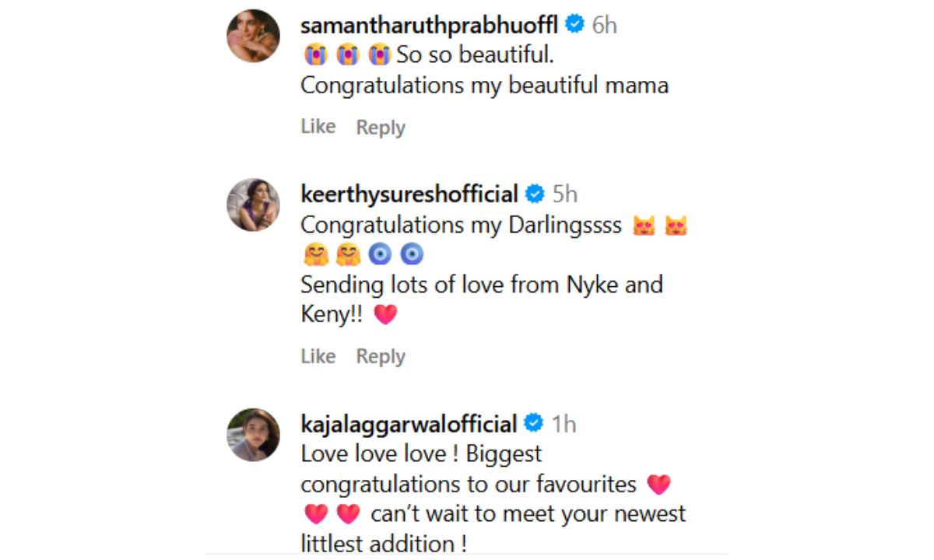Like Keerthy's comment
The width and height of the screenshot is (934, 560).
pyautogui.click(x=318, y=355)
